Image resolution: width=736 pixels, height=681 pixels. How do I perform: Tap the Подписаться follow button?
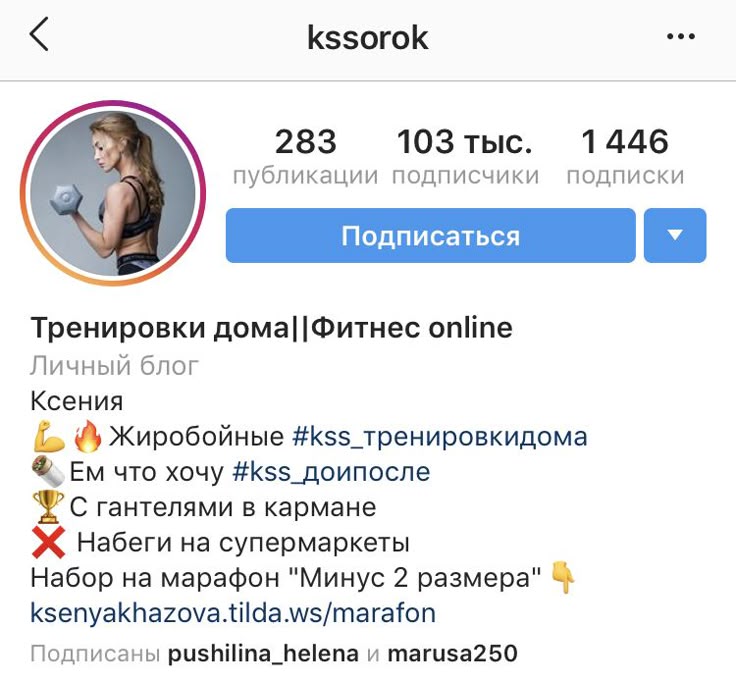430,235
